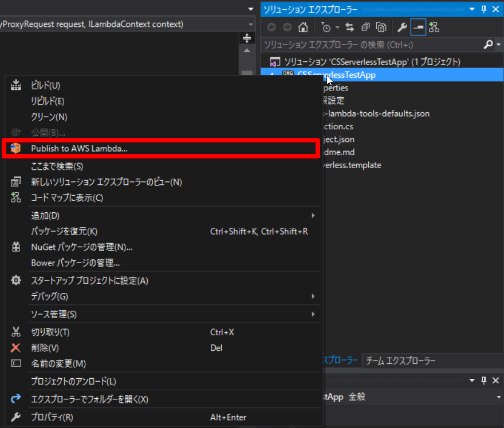This screenshot has height=428, width=504.
Task: Select the lambda-tools-defaults.json file
Action: point(377,114)
